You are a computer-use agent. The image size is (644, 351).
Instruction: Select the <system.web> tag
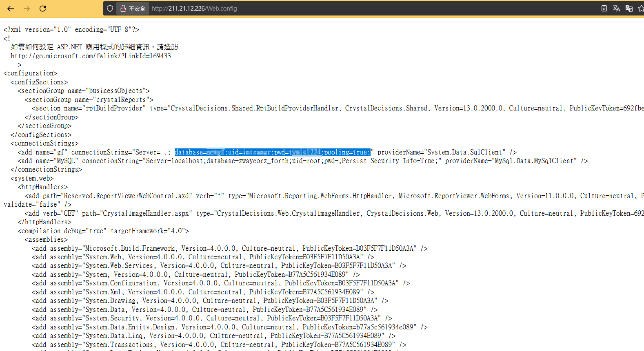click(32, 179)
